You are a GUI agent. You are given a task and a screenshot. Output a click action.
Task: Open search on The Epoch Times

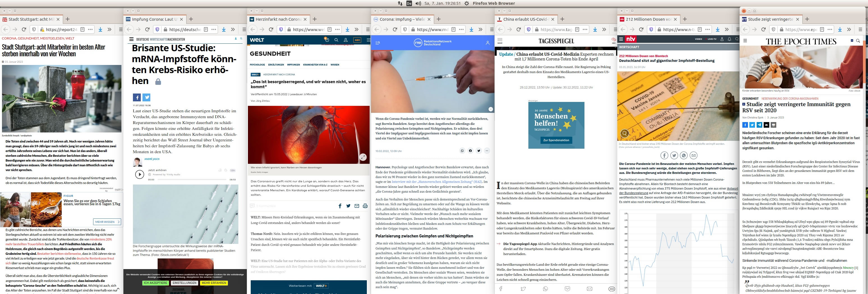[858, 41]
